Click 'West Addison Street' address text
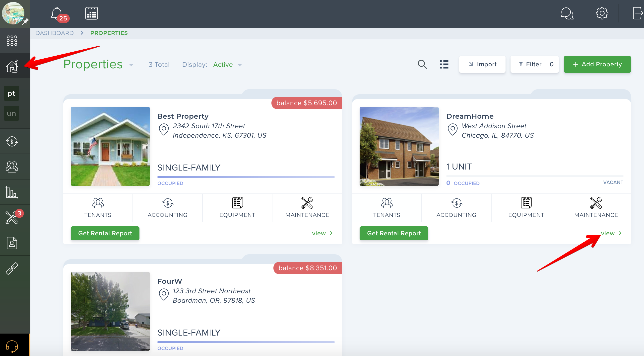 click(494, 126)
